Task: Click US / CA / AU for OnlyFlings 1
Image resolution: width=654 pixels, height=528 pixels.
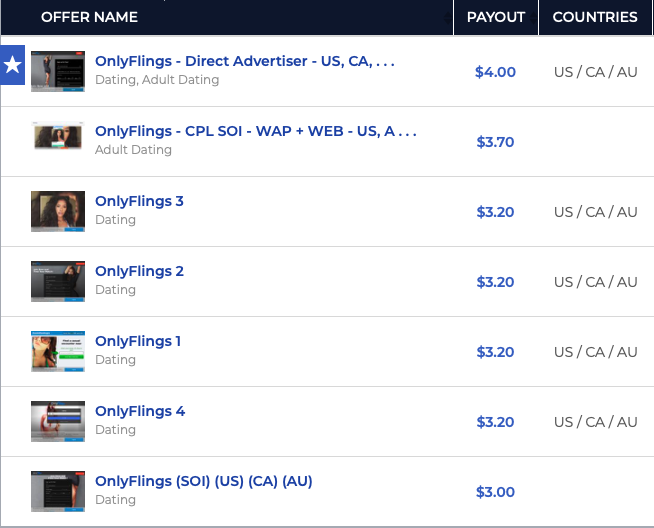Action: pos(596,352)
